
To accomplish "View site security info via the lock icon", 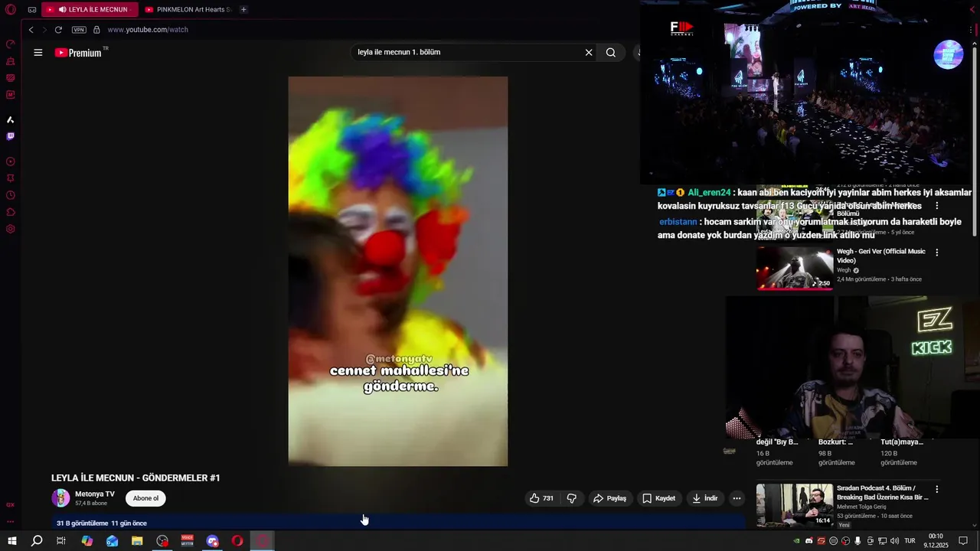I will (96, 30).
